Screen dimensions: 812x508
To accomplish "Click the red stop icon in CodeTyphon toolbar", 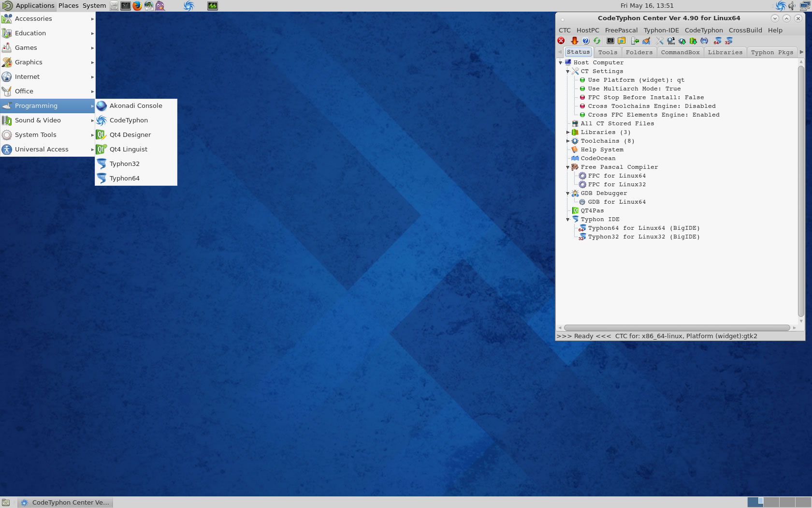I will [x=561, y=41].
